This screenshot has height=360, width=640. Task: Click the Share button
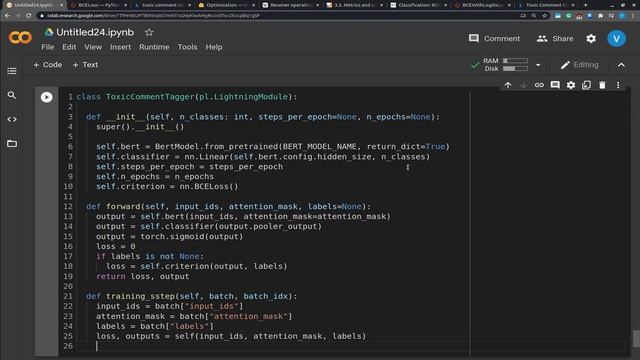[555, 38]
